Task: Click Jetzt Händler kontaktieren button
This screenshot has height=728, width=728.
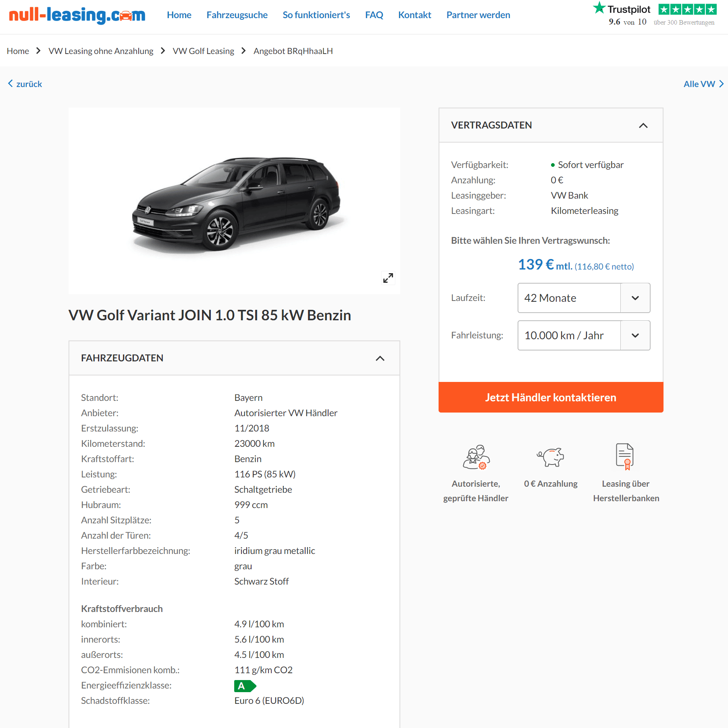Action: point(551,397)
